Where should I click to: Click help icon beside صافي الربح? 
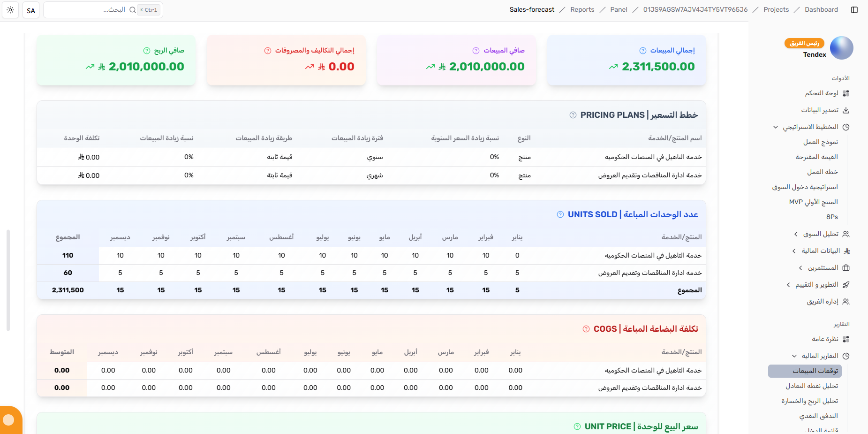tap(147, 51)
